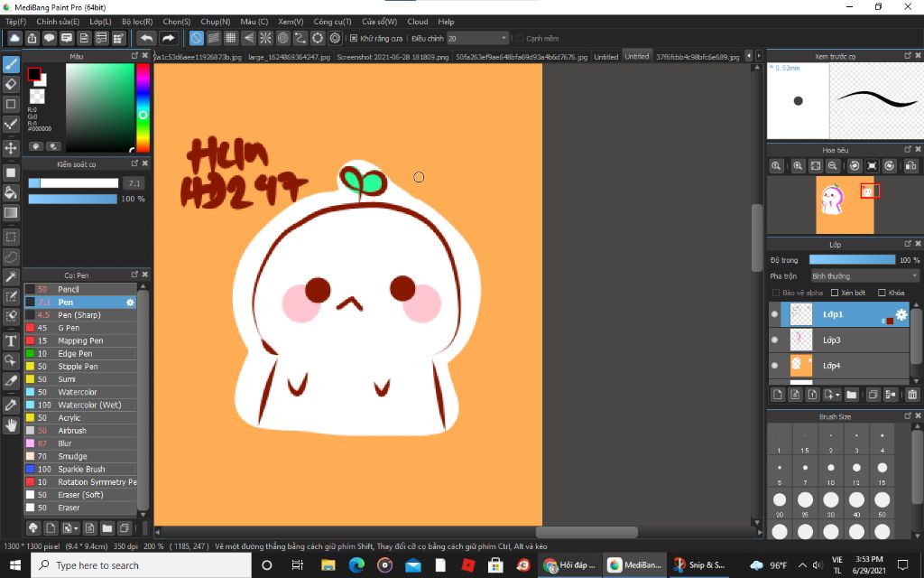Pop out the Màu panel
The height and width of the screenshot is (578, 924).
click(134, 55)
